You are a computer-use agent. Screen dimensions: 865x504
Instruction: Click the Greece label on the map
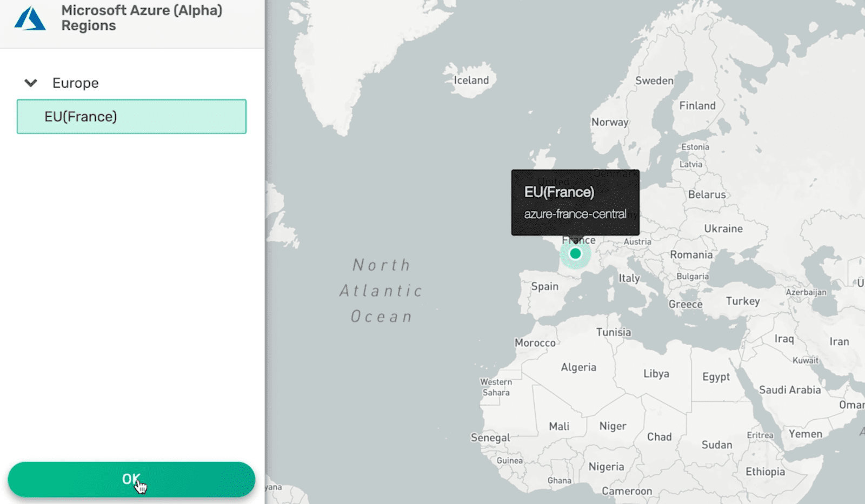point(686,304)
